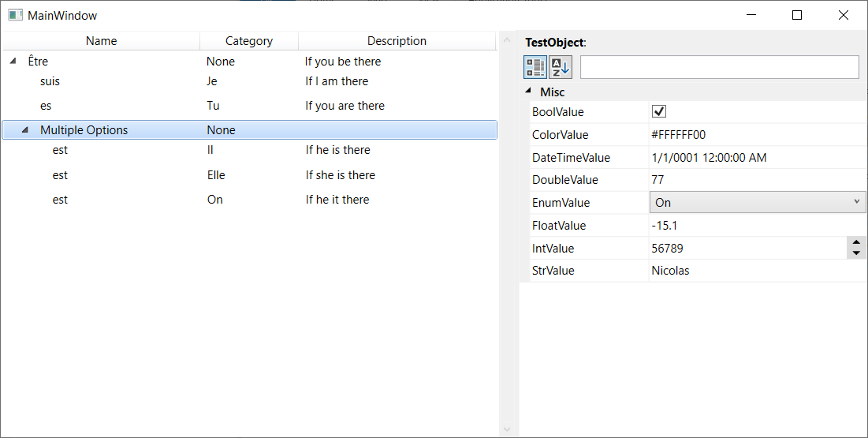
Task: Collapse the Être tree node
Action: (x=13, y=61)
